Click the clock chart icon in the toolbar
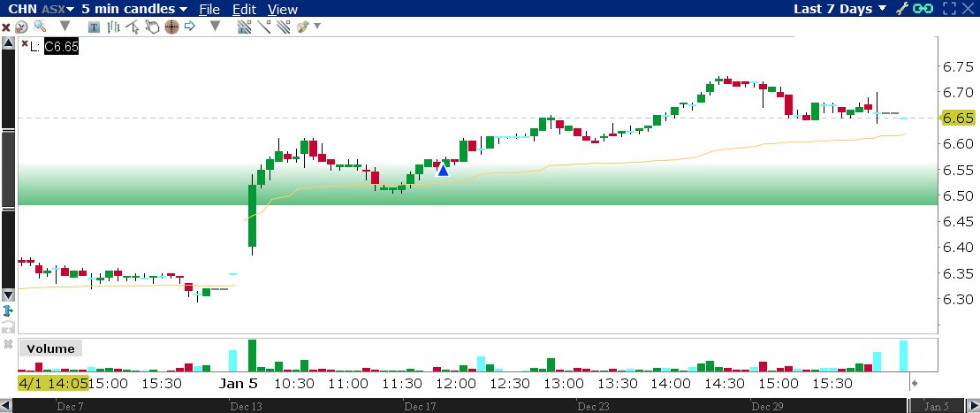 tap(22, 27)
